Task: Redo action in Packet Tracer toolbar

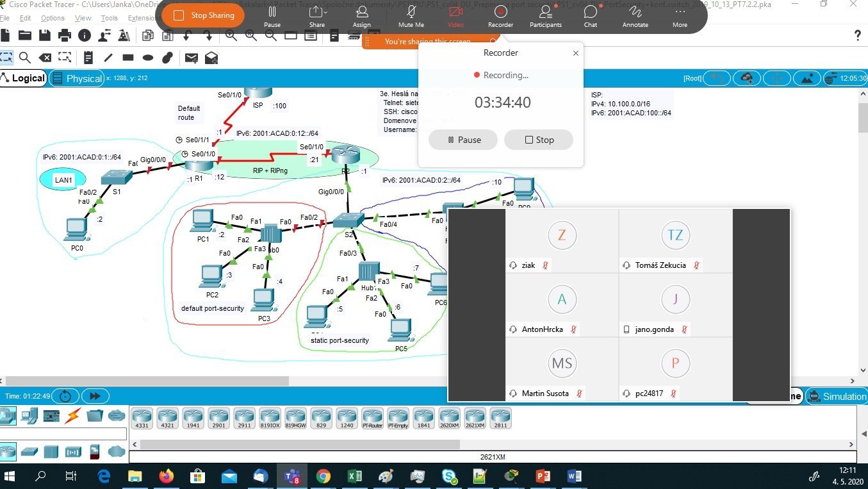Action: [208, 35]
